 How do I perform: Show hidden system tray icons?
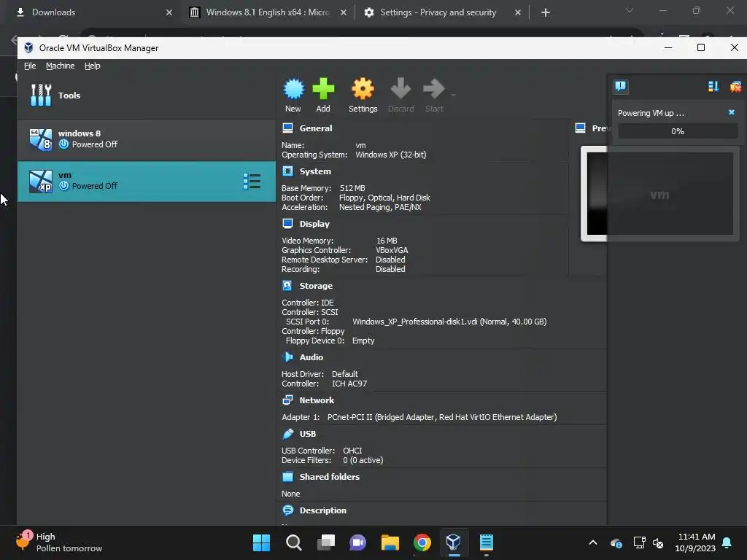pyautogui.click(x=592, y=542)
